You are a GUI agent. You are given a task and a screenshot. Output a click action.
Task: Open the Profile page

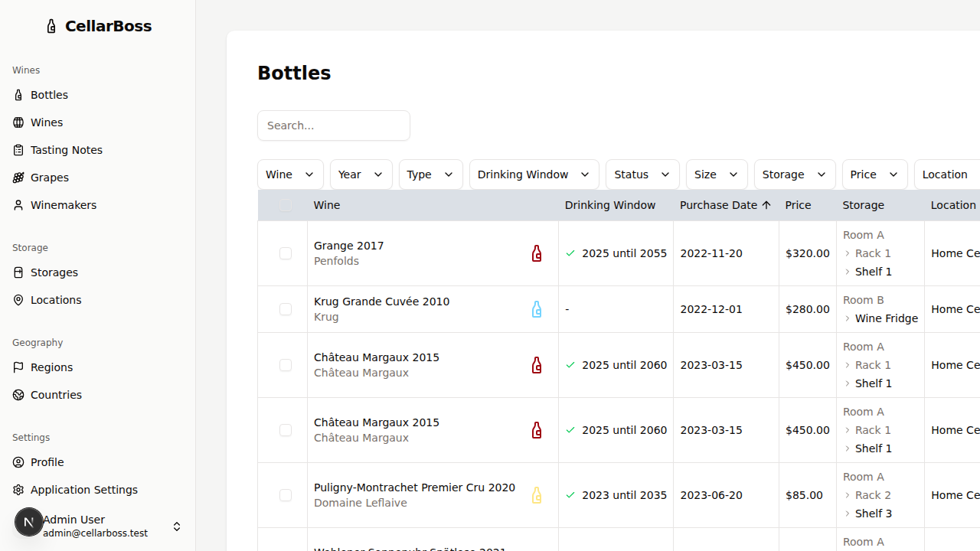tap(47, 461)
